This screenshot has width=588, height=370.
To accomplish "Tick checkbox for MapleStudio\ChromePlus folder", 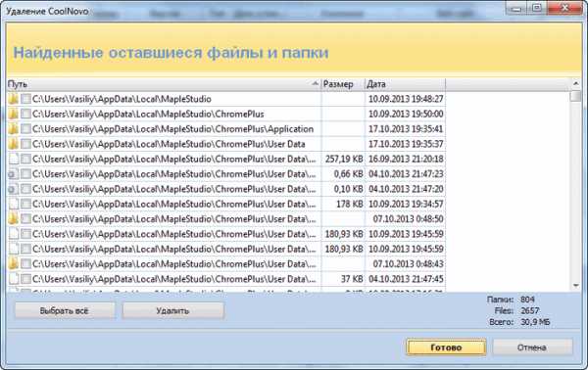I will pos(25,114).
